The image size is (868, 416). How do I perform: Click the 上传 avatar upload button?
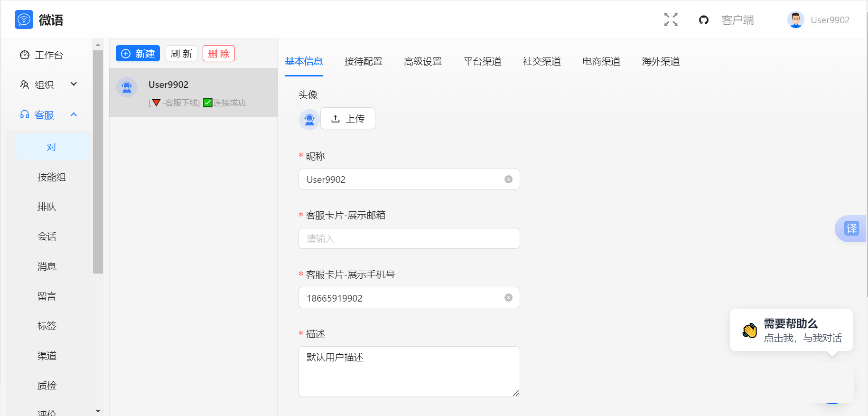348,119
